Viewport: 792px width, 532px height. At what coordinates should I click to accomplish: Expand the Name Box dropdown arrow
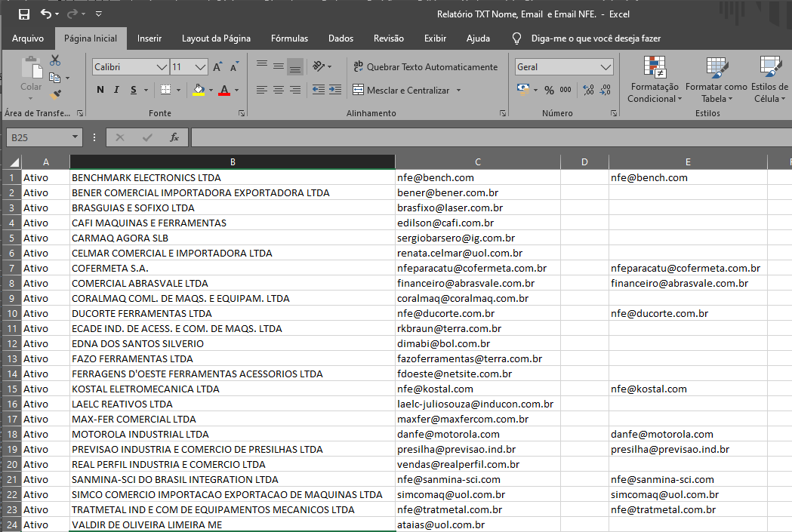tap(75, 137)
